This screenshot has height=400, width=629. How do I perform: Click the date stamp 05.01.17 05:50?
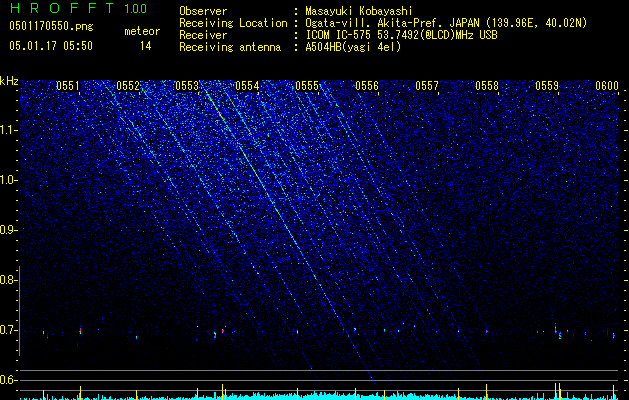[x=51, y=46]
